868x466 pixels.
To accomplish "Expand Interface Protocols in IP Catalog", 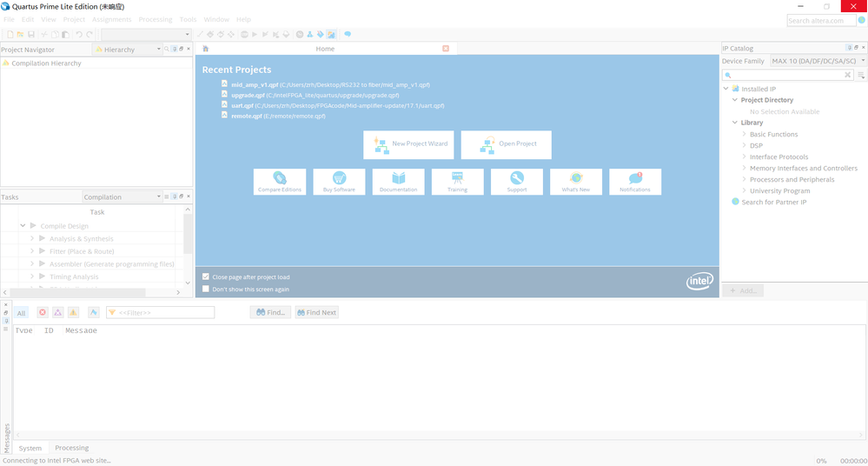I will (x=744, y=156).
